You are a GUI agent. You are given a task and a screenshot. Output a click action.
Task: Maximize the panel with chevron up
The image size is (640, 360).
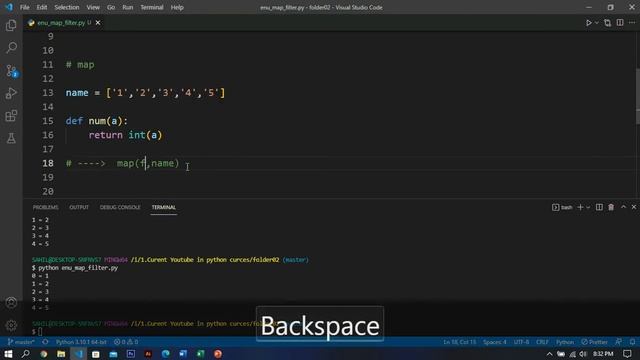(623, 207)
